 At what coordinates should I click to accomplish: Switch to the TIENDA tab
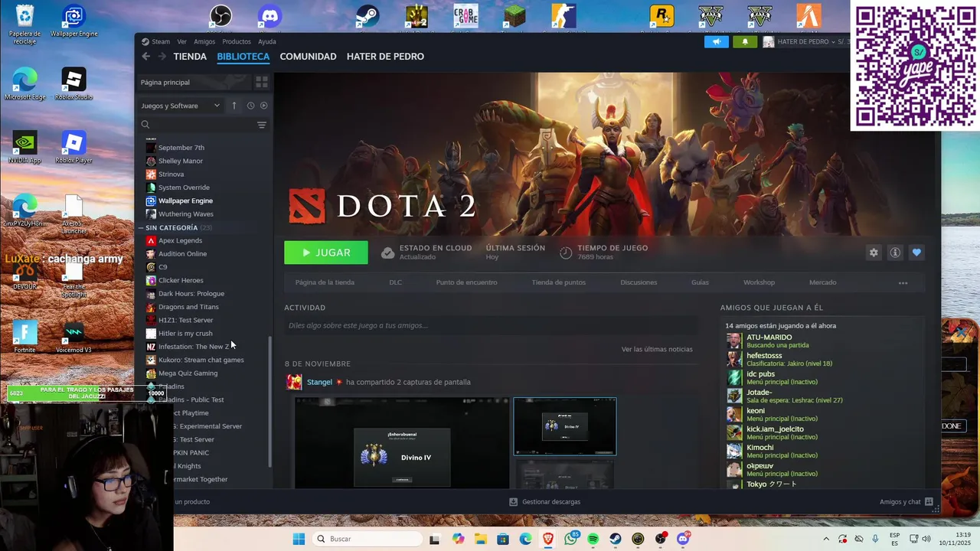pyautogui.click(x=190, y=57)
